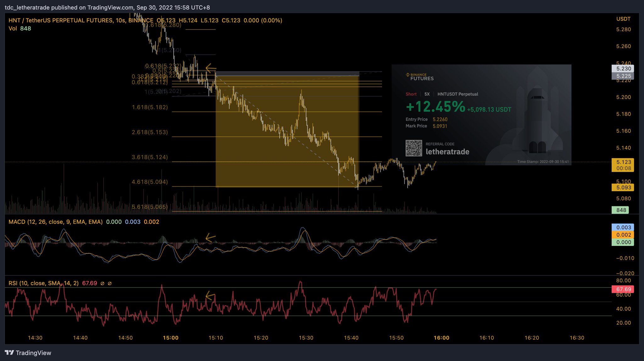Viewport: 644px width, 361px height.
Task: Click the MACD (12, 26, close, 9, EMA, EMA) label
Action: pos(56,222)
